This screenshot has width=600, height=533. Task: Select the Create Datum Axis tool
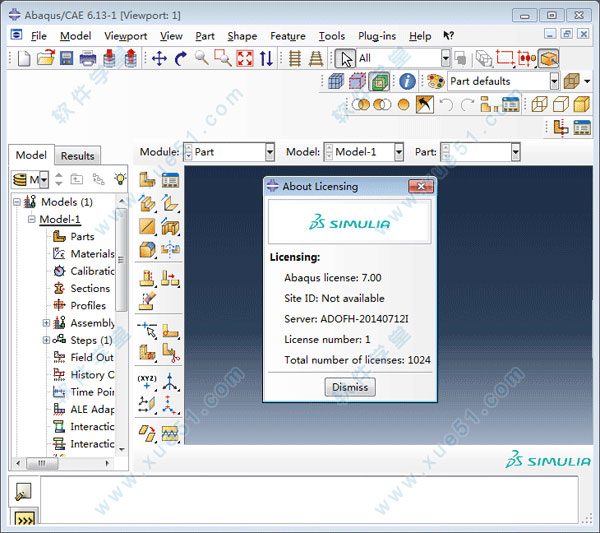click(x=170, y=382)
